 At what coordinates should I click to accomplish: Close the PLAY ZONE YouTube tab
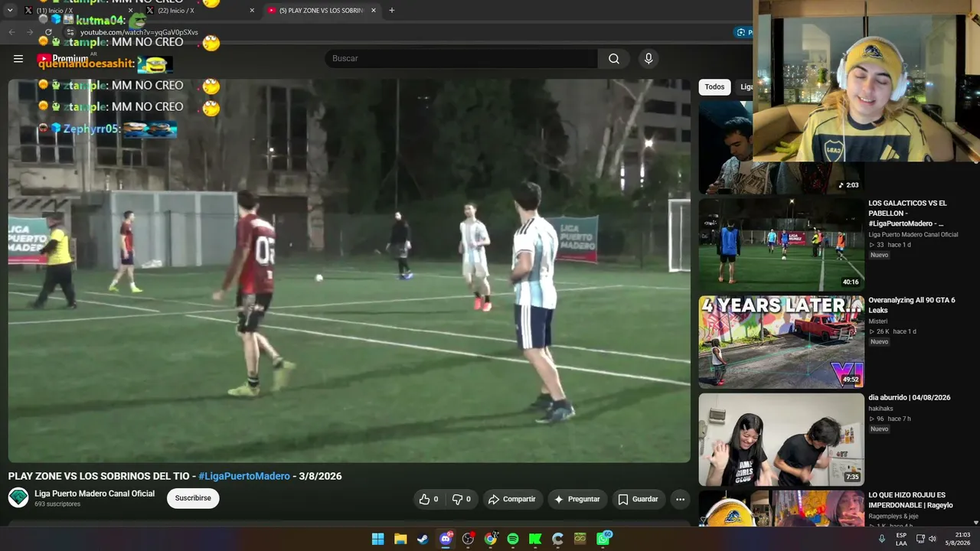[x=374, y=11]
